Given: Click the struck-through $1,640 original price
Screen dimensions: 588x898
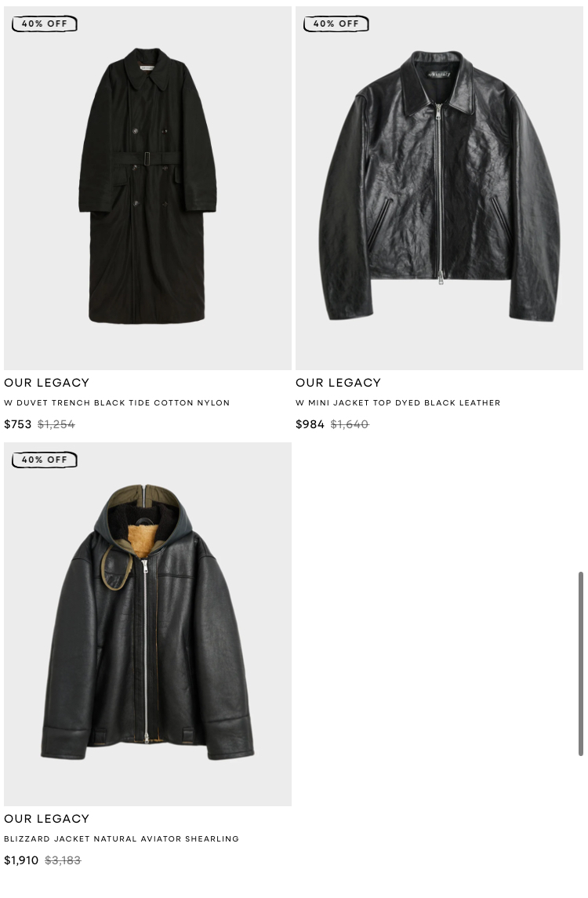Looking at the screenshot, I should coord(350,424).
